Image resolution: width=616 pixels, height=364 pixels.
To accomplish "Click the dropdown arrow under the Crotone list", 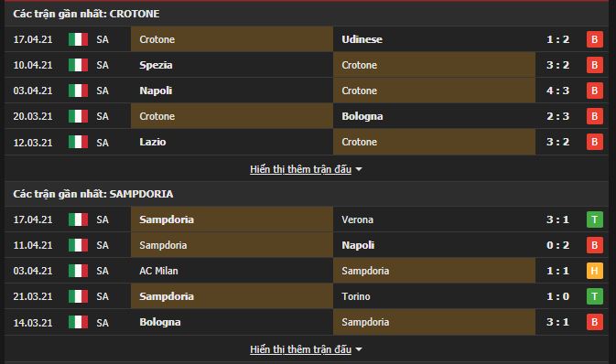I will pyautogui.click(x=359, y=169).
